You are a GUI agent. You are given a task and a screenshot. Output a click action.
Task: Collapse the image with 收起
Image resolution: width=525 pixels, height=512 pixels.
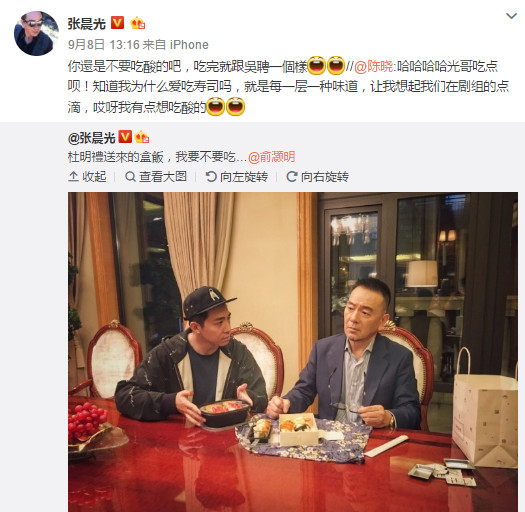[87, 176]
